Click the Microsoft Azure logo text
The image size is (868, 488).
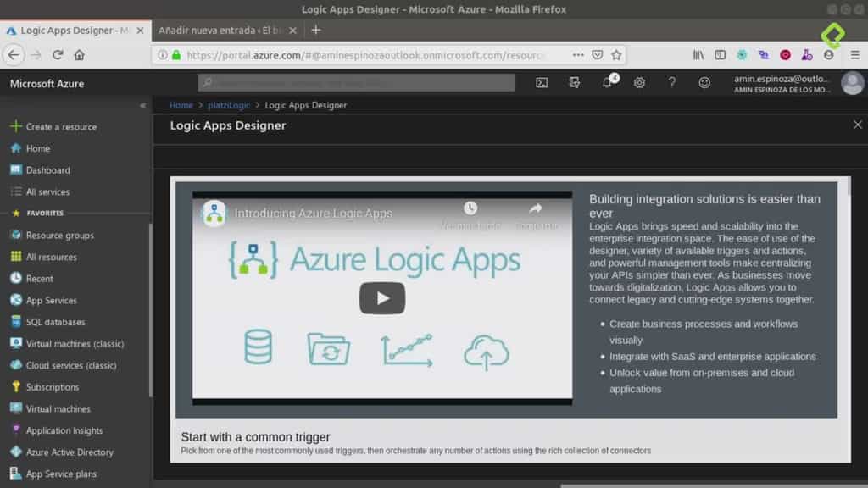point(47,84)
